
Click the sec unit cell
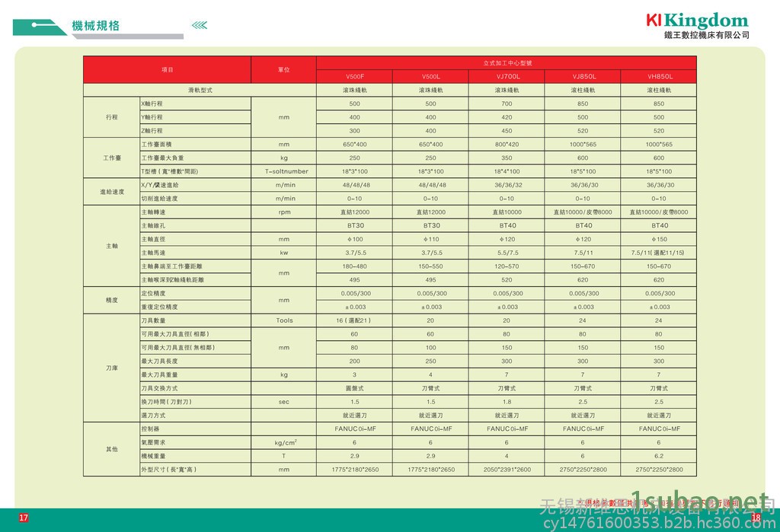[284, 402]
